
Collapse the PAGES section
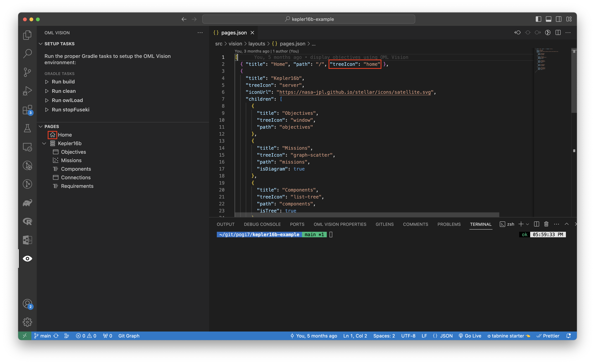pyautogui.click(x=41, y=127)
